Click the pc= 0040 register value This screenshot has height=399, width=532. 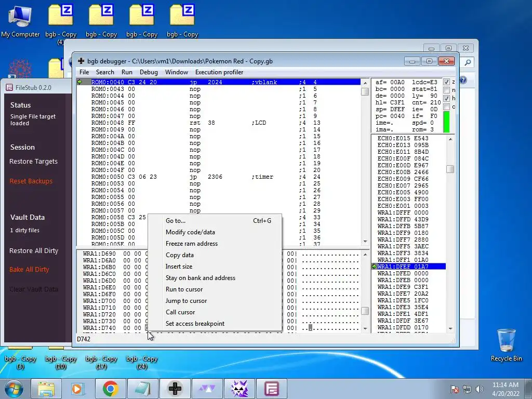click(x=390, y=116)
